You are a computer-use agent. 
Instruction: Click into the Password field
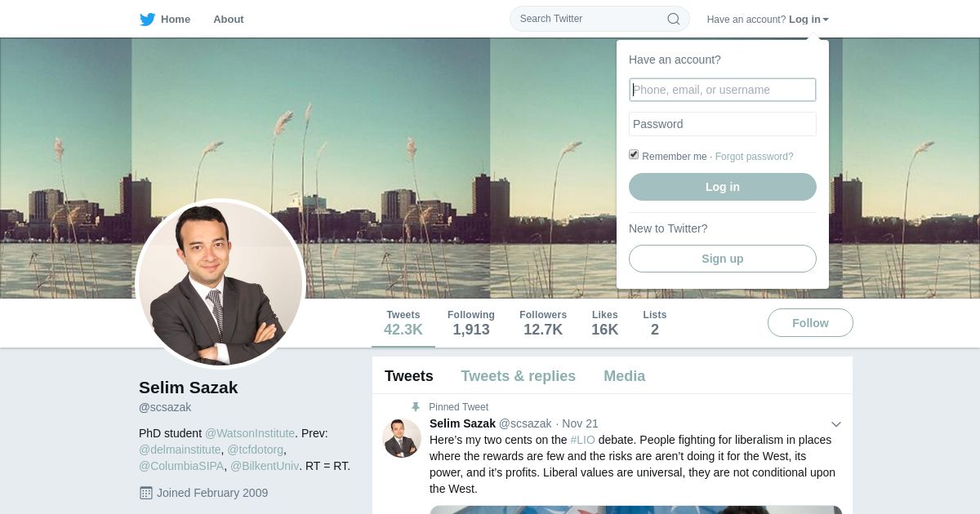[723, 124]
